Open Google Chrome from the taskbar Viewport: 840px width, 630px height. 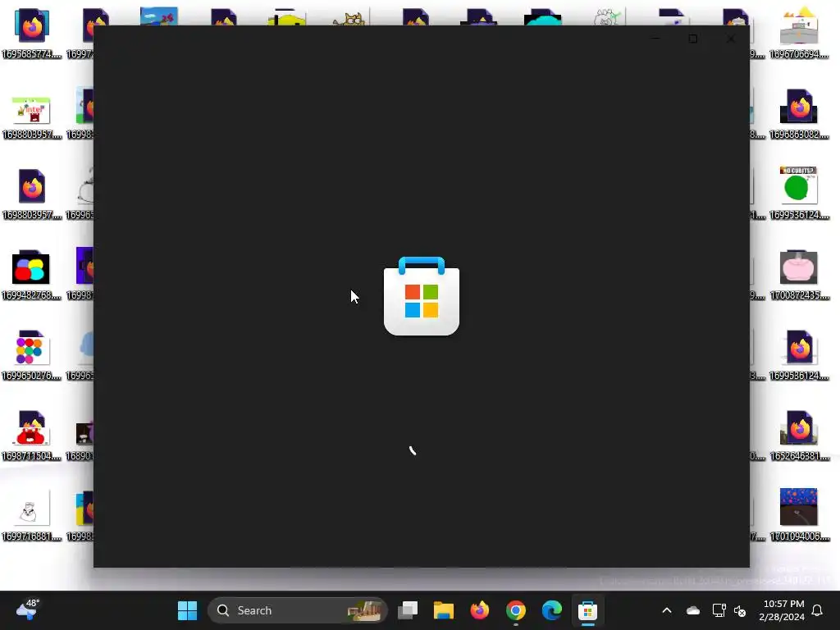pyautogui.click(x=515, y=610)
